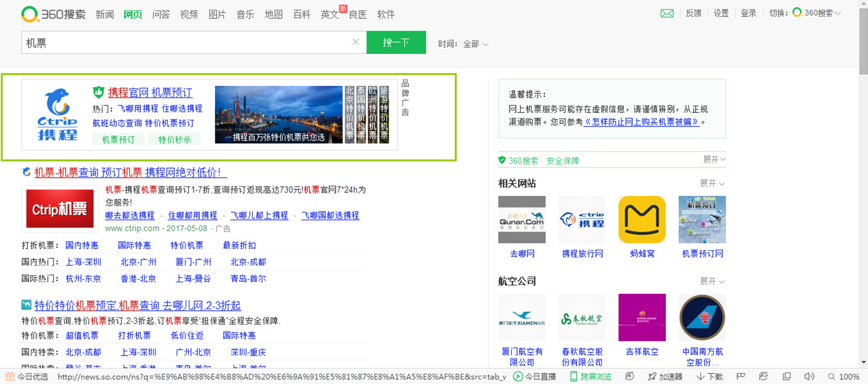The height and width of the screenshot is (384, 868).
Task: Open the 去哪网 Qunar site icon
Action: [521, 220]
